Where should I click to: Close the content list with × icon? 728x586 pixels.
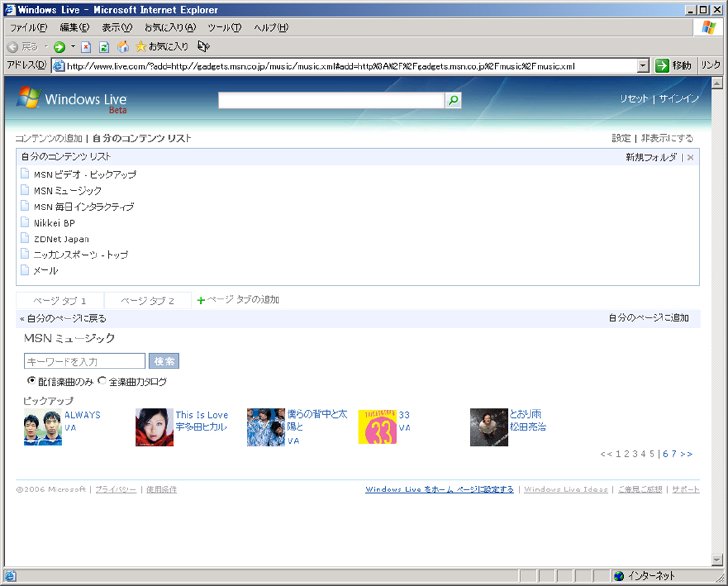coord(690,157)
